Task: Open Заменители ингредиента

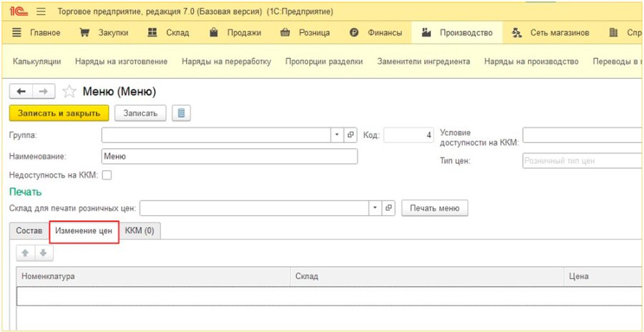Action: tap(424, 62)
